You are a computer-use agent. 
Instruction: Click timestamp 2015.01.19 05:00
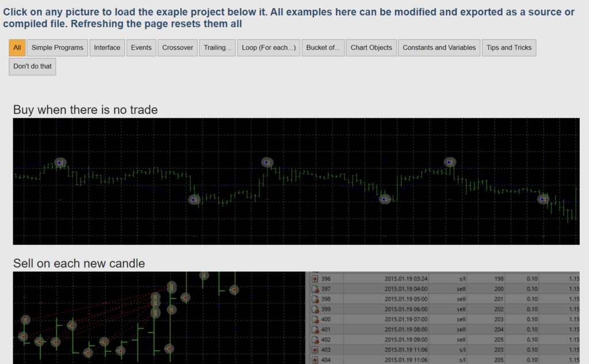pos(406,299)
